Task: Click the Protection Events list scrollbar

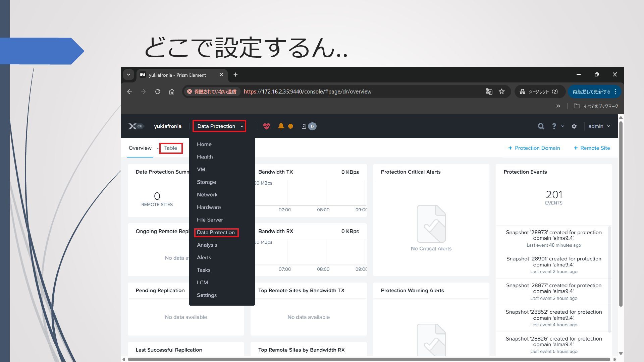Action: click(609, 280)
